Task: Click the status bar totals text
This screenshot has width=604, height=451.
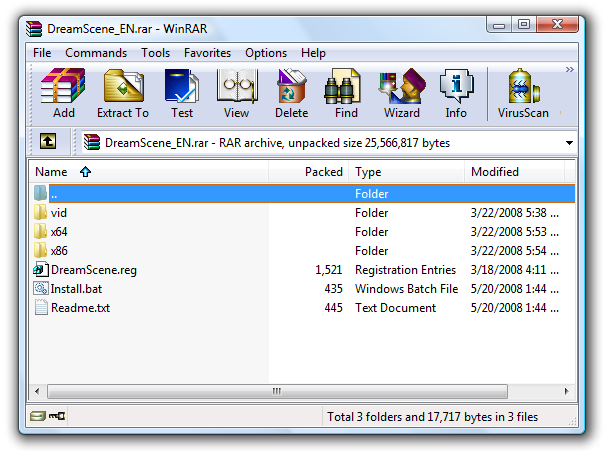Action: click(432, 417)
